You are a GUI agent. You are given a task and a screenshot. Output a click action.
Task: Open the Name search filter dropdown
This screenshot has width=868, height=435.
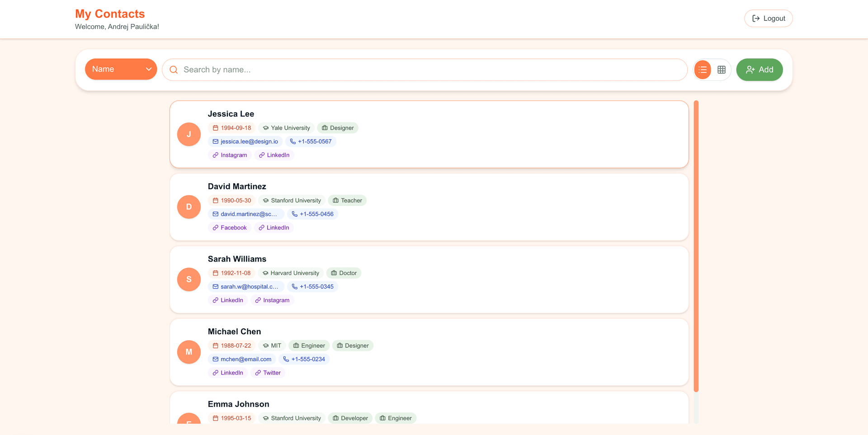[121, 69]
